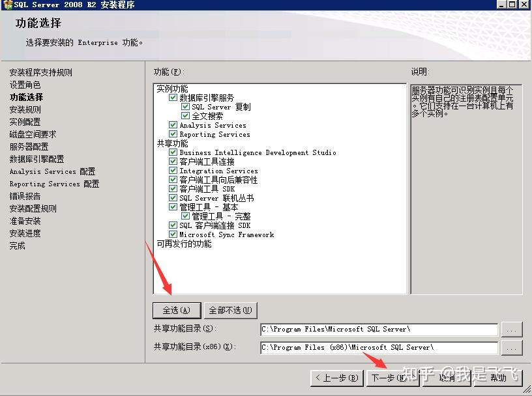Screen dimensions: 532x396
Task: Toggle the Microsoft Sync Framework checkbox
Action: click(173, 234)
